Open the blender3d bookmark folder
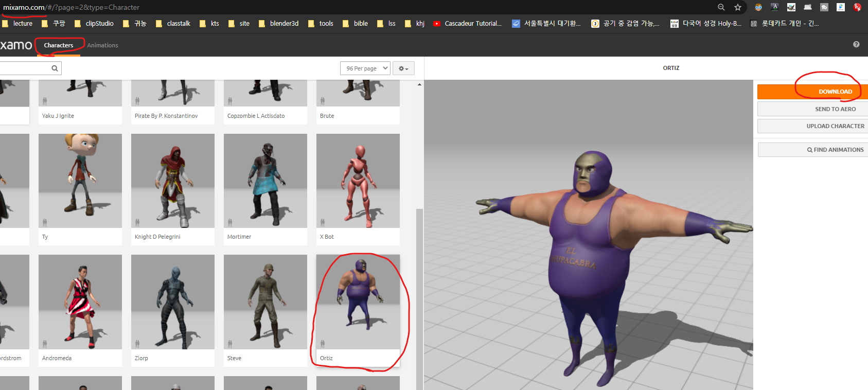 click(279, 24)
